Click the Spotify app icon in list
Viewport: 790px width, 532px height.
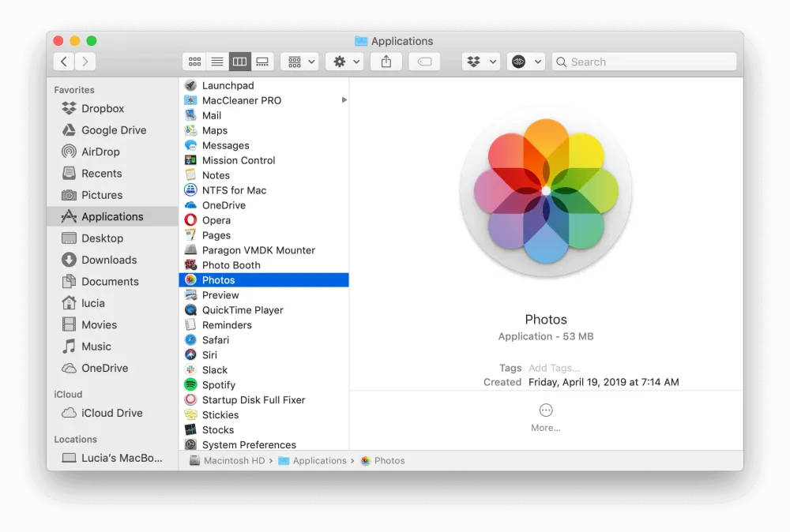pos(190,385)
